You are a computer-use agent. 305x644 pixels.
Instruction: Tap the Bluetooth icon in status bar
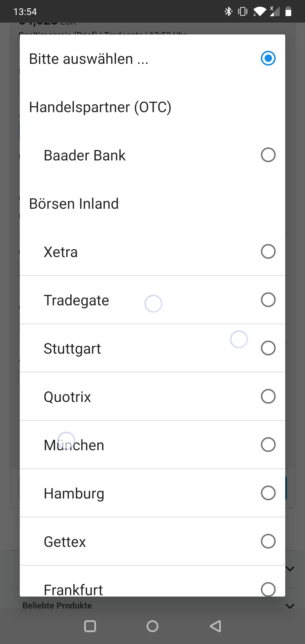coord(228,12)
